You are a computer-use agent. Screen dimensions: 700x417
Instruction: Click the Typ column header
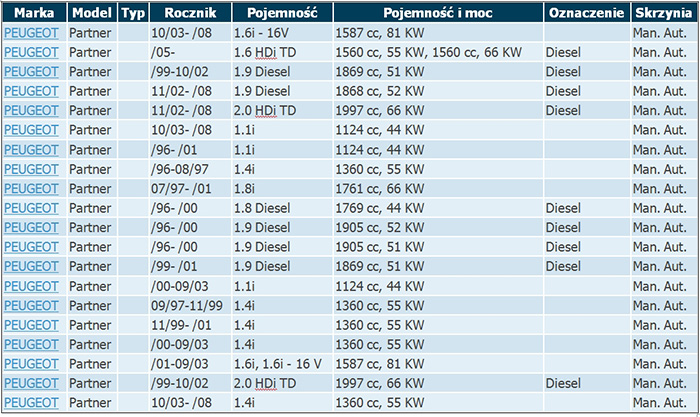pyautogui.click(x=133, y=13)
